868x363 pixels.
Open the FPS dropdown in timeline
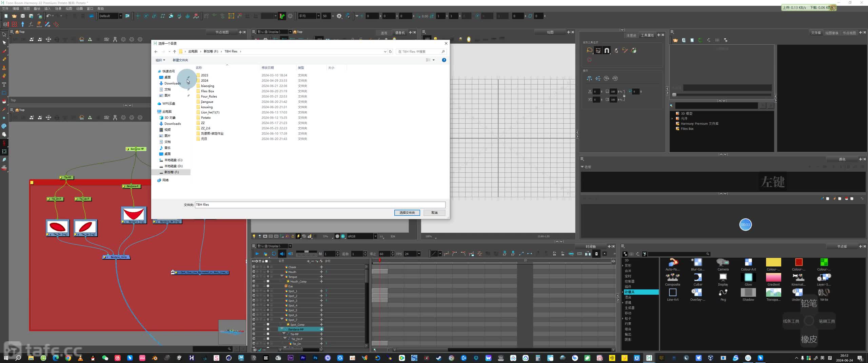tap(419, 254)
